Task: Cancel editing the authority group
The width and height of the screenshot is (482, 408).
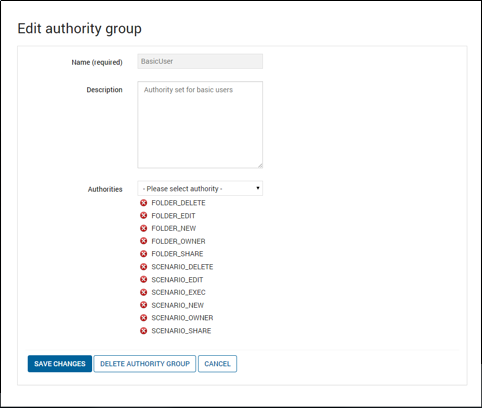Action: pyautogui.click(x=217, y=364)
